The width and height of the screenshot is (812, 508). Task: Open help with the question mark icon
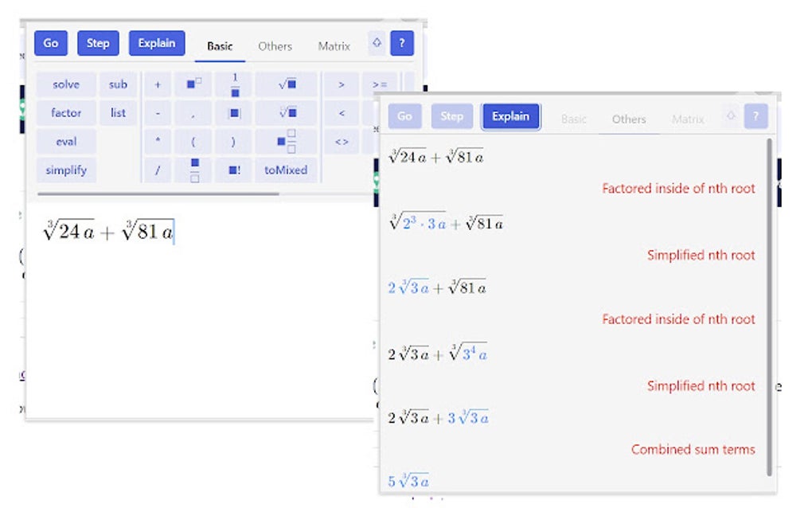coord(402,43)
